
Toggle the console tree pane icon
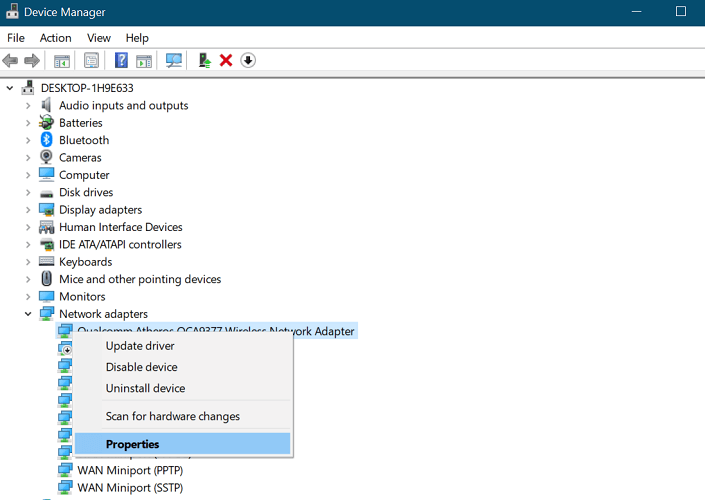click(x=62, y=61)
